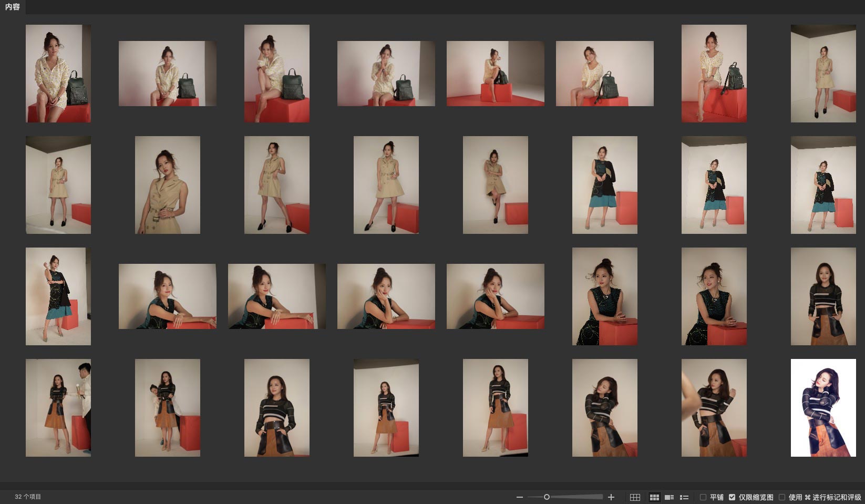This screenshot has width=865, height=504.
Task: Select photo with blurred arm in foreground
Action: point(714,408)
